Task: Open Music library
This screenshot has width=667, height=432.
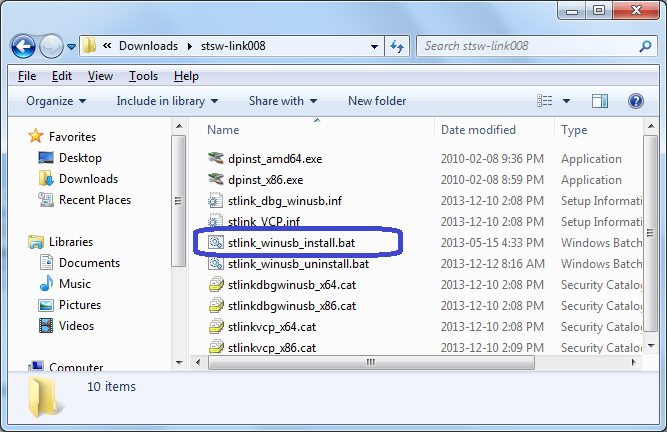Action: click(74, 284)
